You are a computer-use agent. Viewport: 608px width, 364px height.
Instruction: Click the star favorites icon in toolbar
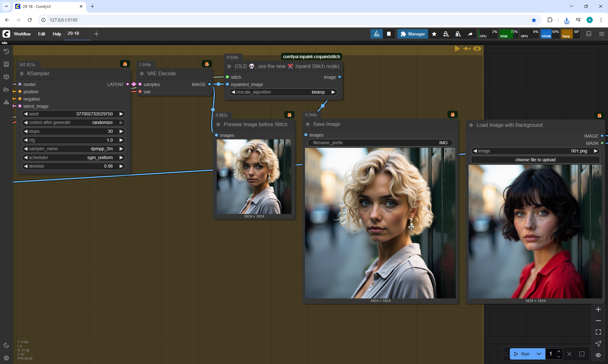[x=434, y=34]
